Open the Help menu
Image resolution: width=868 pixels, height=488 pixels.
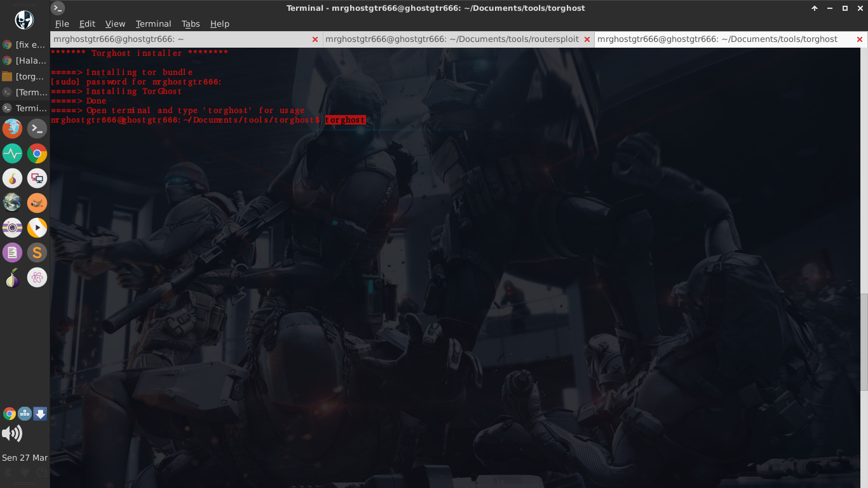coord(219,24)
